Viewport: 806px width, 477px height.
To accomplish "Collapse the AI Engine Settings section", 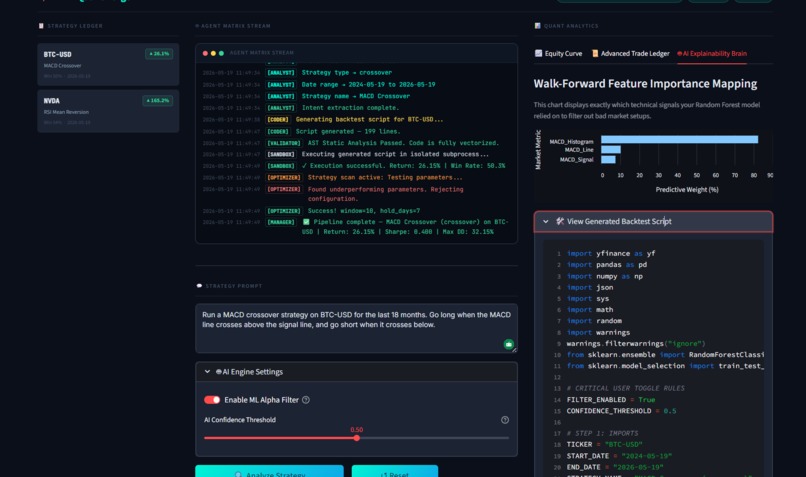I will 207,372.
